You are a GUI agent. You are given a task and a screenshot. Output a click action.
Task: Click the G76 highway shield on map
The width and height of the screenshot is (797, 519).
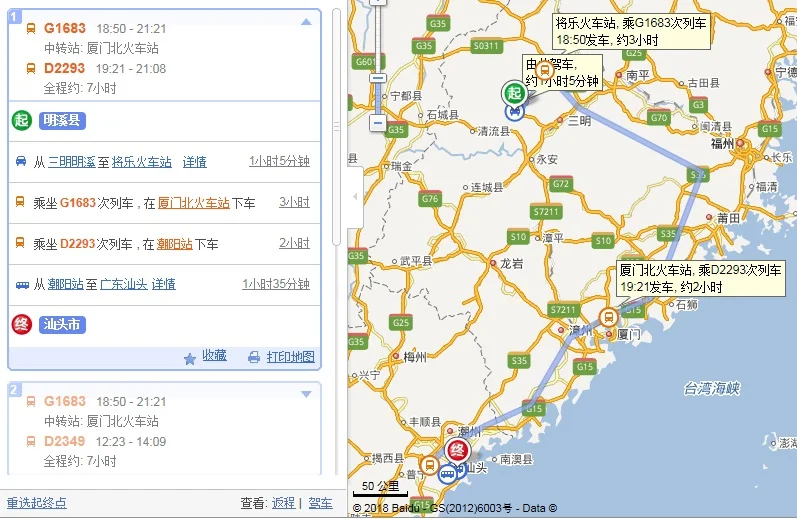[x=430, y=198]
